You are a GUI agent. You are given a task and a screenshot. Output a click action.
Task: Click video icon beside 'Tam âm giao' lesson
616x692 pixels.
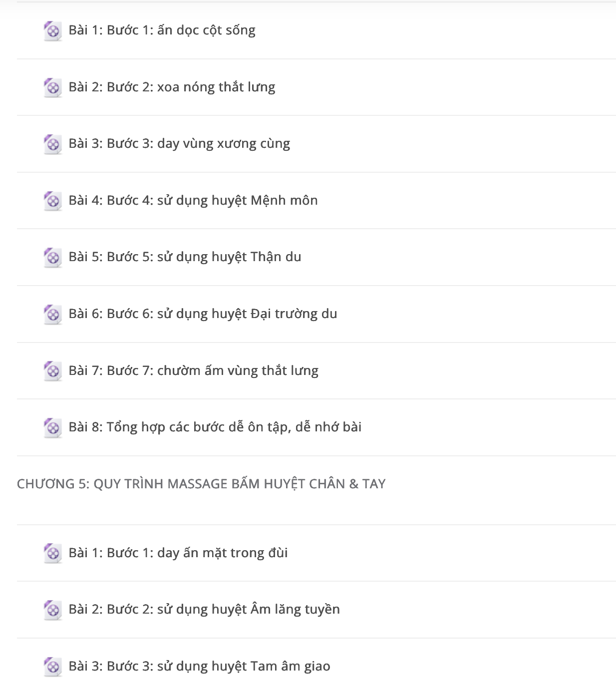click(52, 667)
